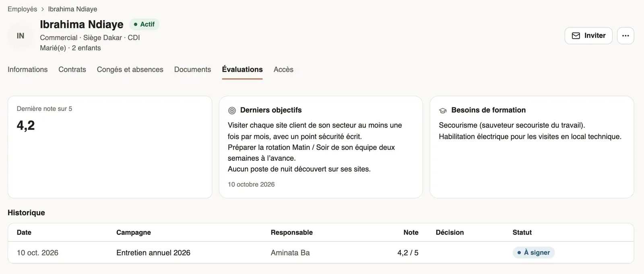The height and width of the screenshot is (274, 644).
Task: Click the 10 octobre 2026 date in objectifs card
Action: (251, 185)
